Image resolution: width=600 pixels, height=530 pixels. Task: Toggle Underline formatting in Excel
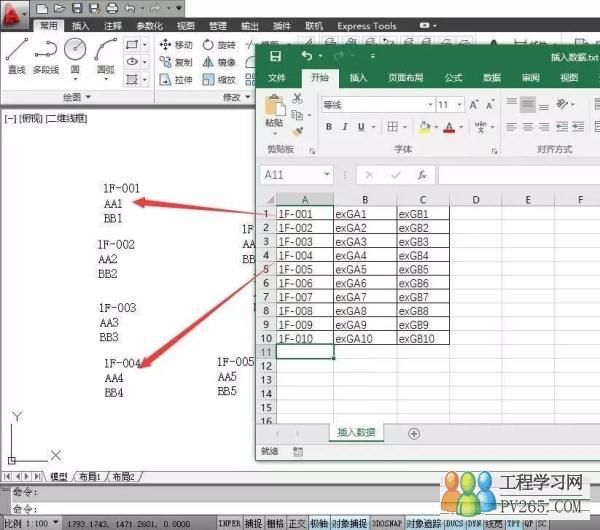point(361,127)
